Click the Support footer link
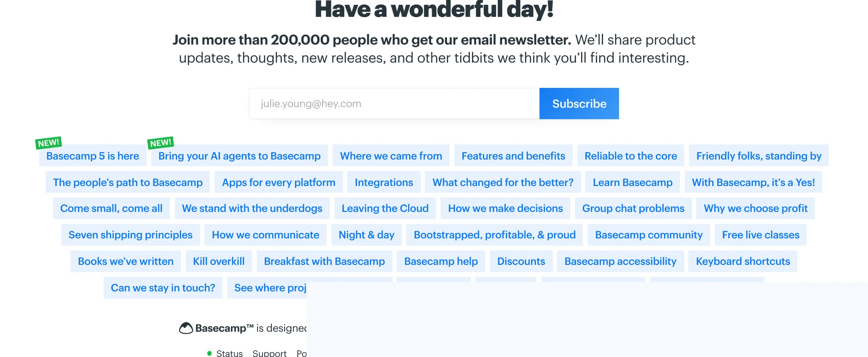 click(x=269, y=353)
